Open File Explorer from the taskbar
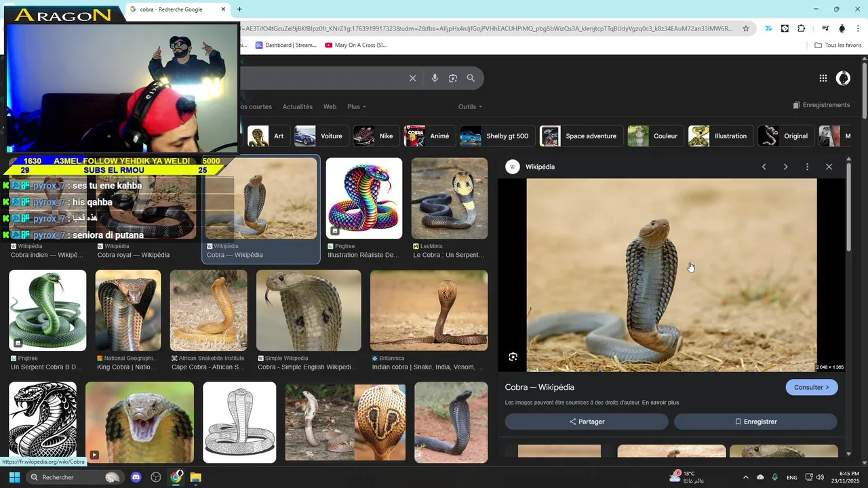 tap(196, 477)
